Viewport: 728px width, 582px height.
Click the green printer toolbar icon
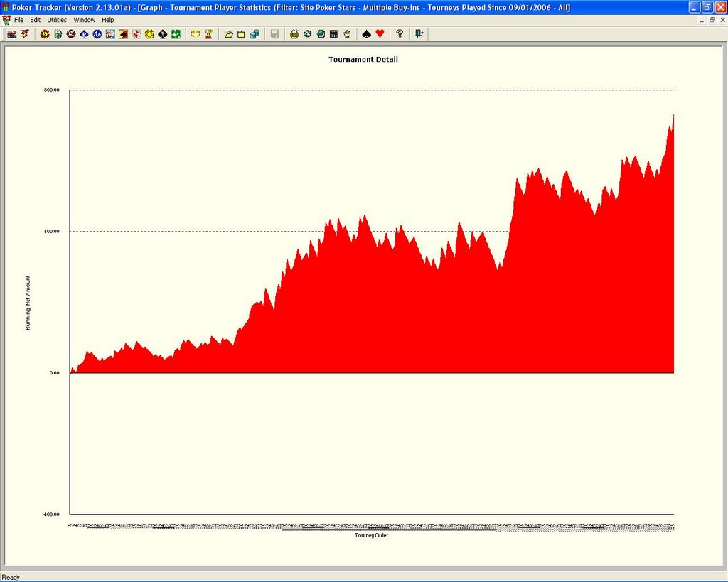pos(294,34)
